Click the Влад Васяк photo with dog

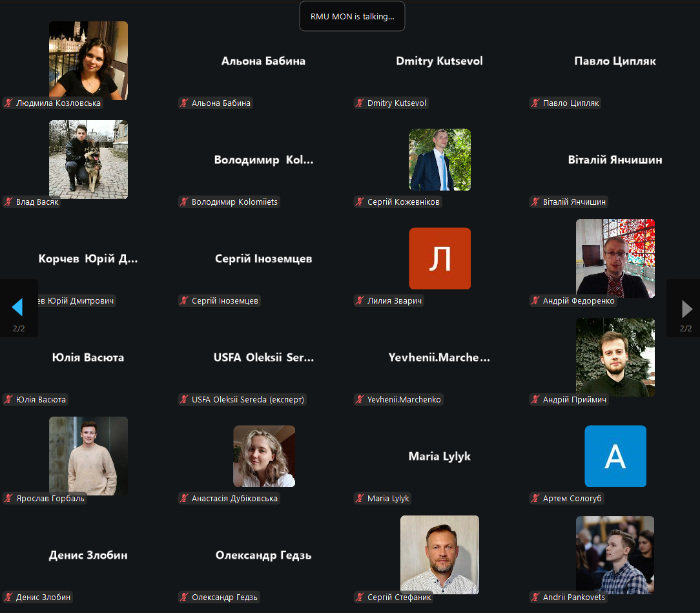[88, 160]
